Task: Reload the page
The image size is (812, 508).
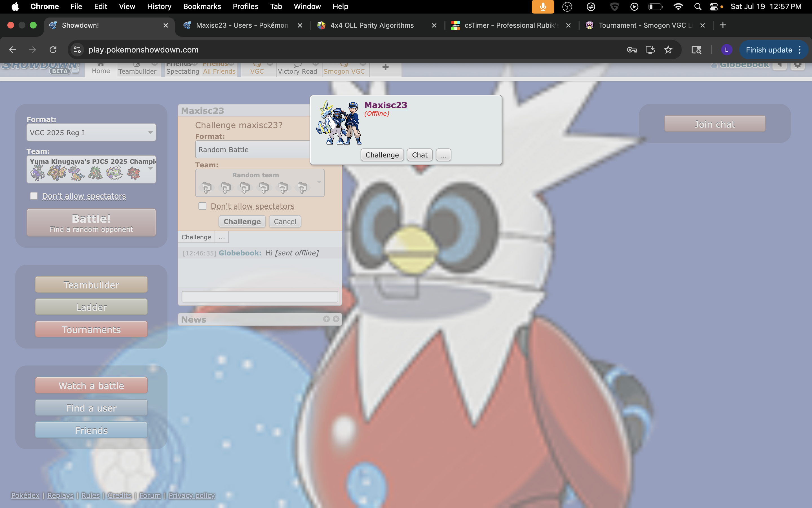Action: pos(53,50)
